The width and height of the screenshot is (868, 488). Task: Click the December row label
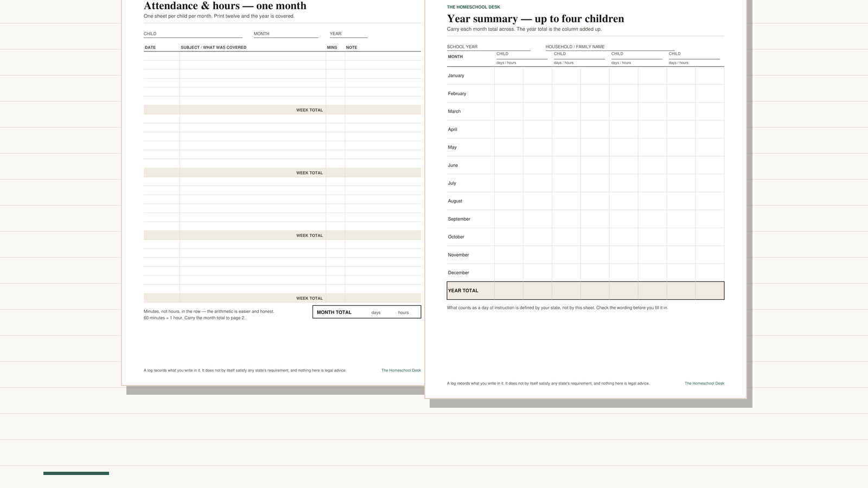pos(458,273)
